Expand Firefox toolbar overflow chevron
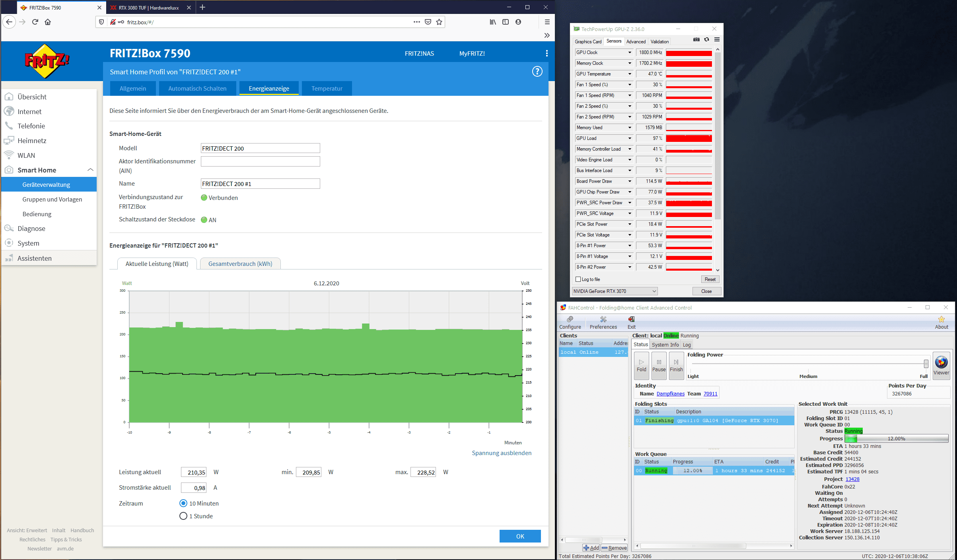957x560 pixels. click(x=547, y=35)
